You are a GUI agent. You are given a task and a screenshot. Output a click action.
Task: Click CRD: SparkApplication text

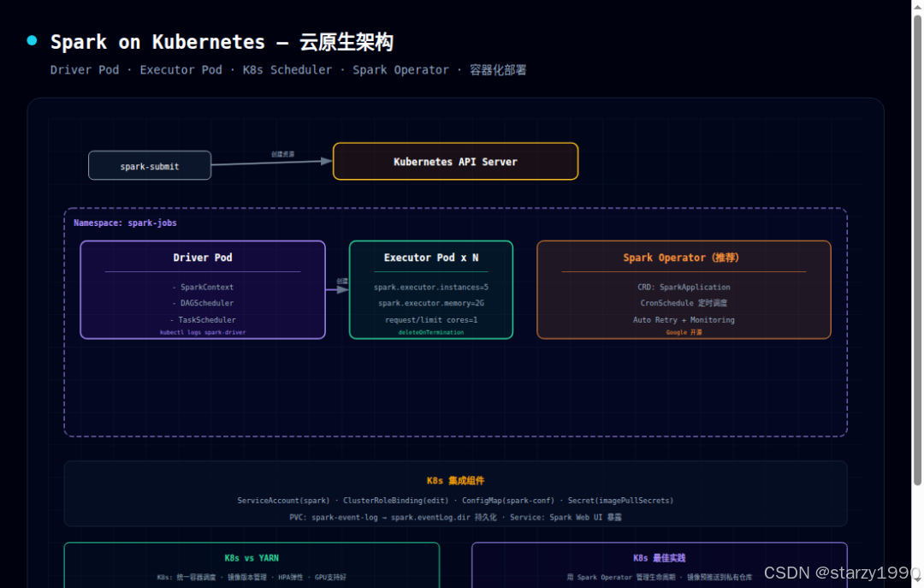684,288
